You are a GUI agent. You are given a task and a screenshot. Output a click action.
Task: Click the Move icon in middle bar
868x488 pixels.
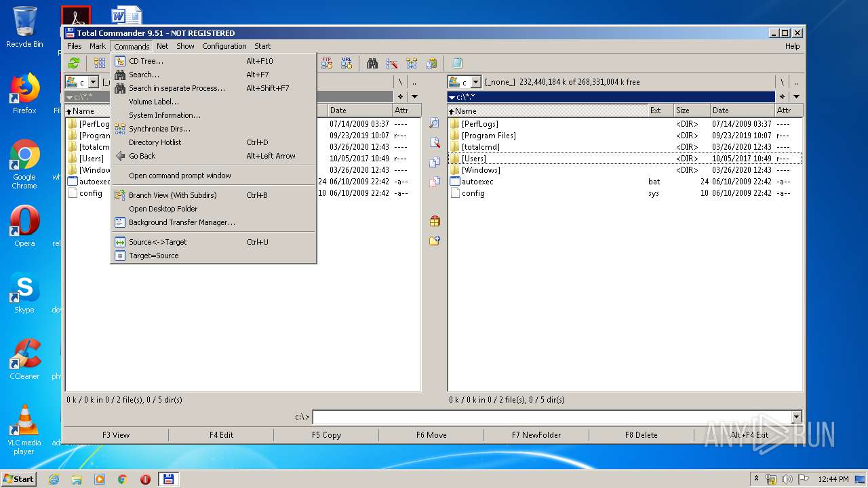435,182
